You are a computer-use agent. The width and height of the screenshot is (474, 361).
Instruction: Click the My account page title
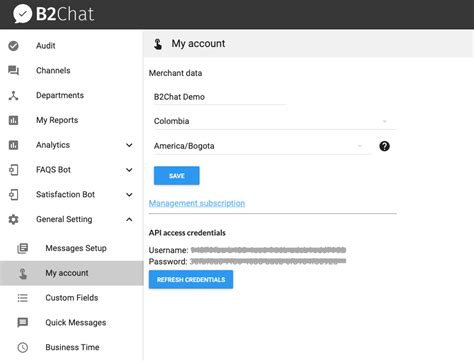coord(198,43)
